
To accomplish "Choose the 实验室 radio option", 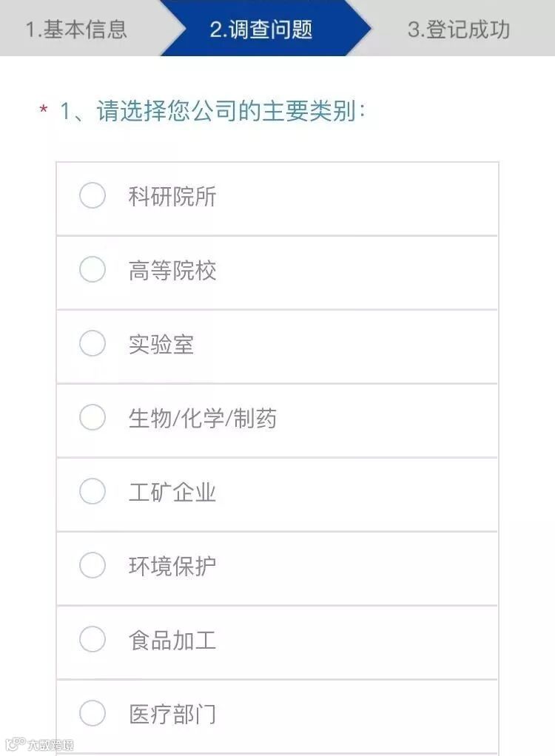I will click(x=92, y=343).
